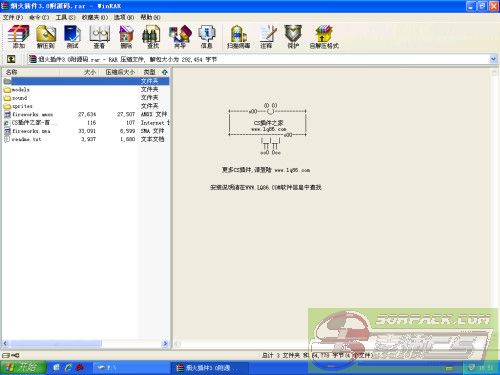500x375 pixels.
Task: Click the Protect (保护) shield icon
Action: point(293,37)
